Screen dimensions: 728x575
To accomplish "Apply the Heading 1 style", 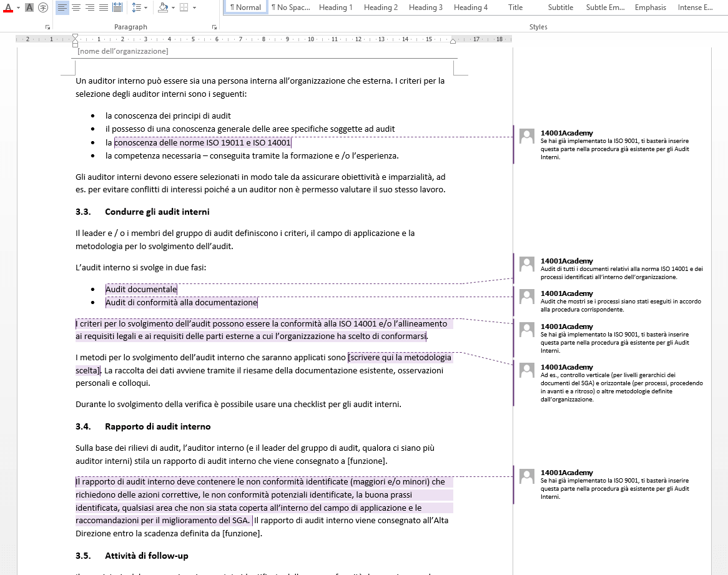I will 335,7.
